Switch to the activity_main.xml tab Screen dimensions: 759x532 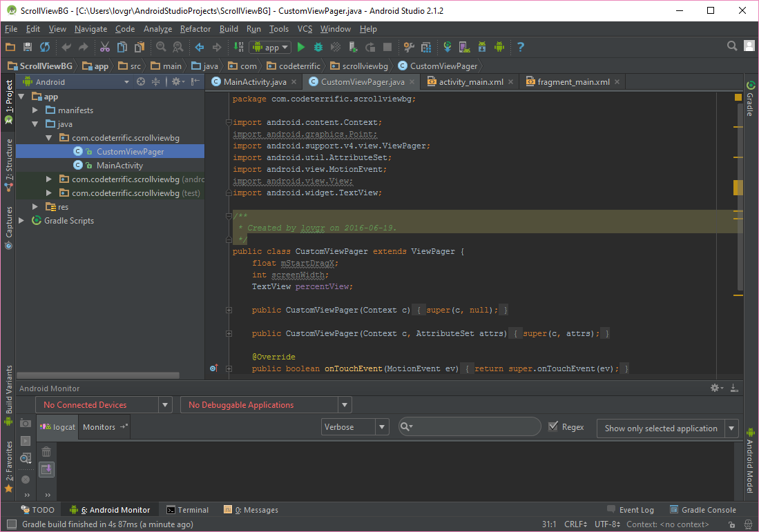point(471,81)
